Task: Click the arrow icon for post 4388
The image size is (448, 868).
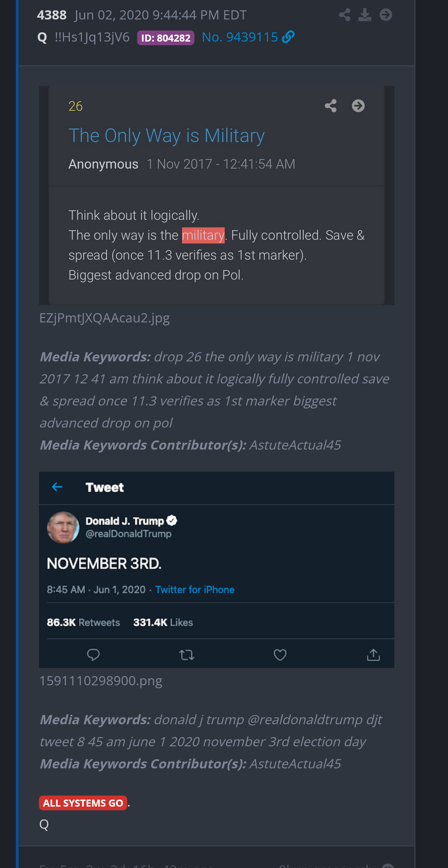Action: [x=386, y=15]
